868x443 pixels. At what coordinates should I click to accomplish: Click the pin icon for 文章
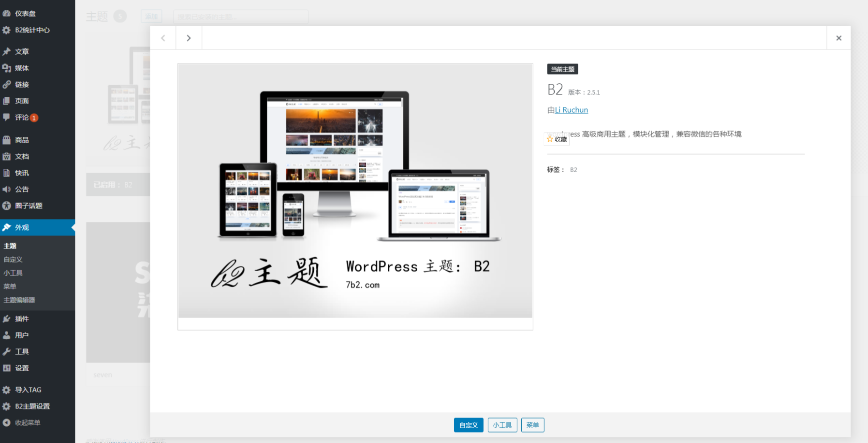point(6,51)
